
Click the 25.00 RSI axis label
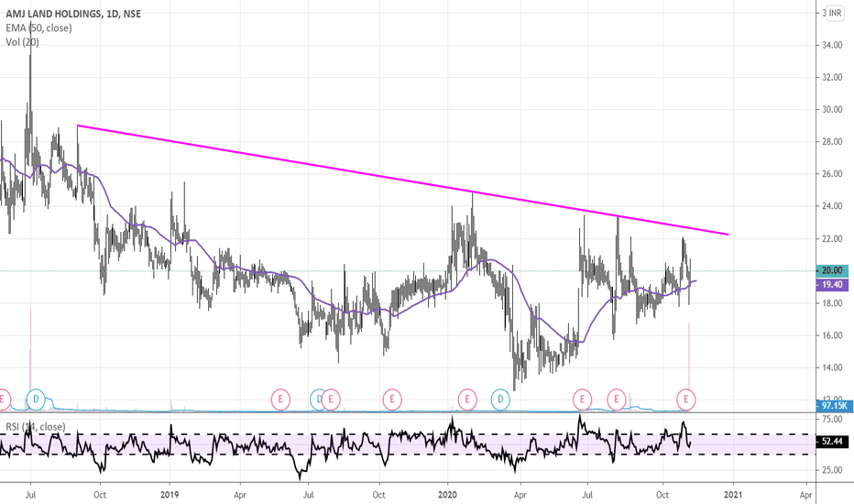point(832,470)
